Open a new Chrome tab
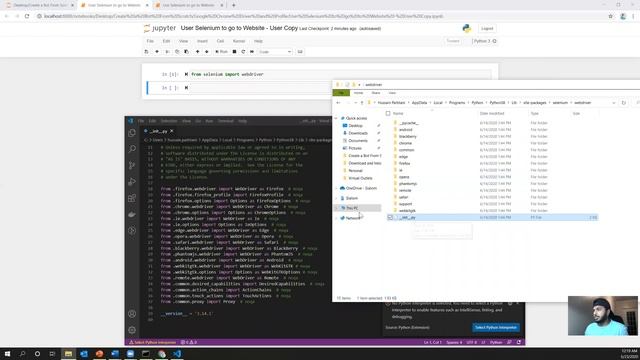Viewport: 640px width, 360px height. point(233,5)
